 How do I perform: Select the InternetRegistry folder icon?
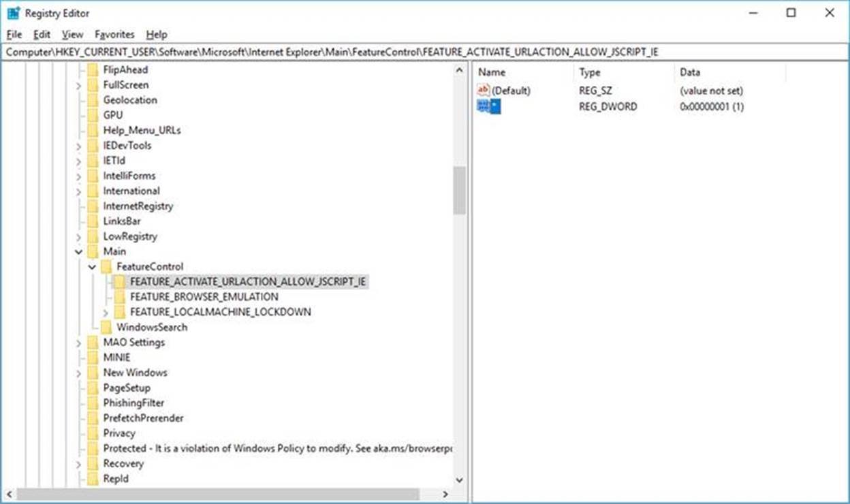pyautogui.click(x=93, y=206)
